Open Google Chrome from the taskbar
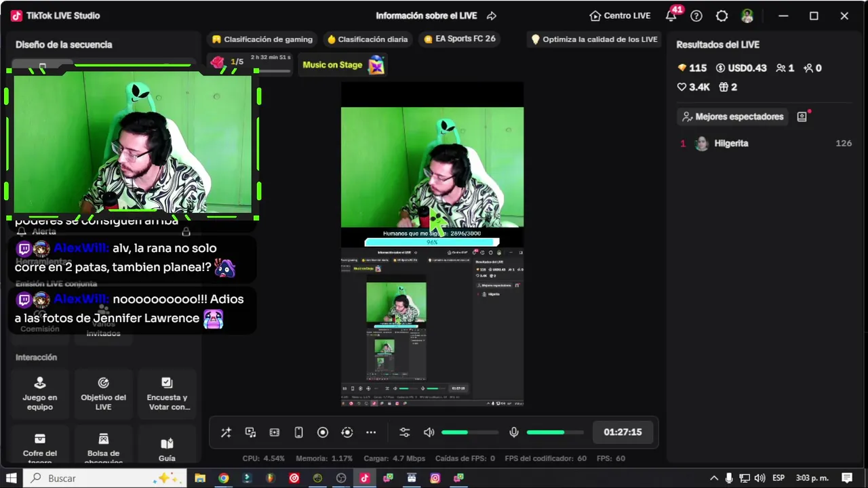The width and height of the screenshot is (868, 488). (x=223, y=478)
